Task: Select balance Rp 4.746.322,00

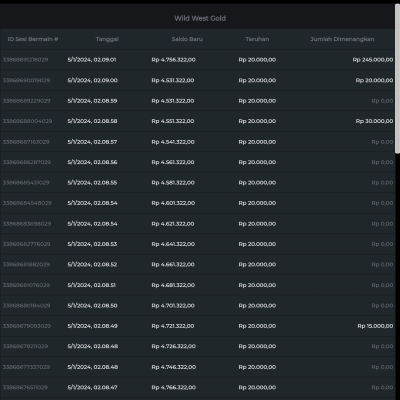Action: 173,367
